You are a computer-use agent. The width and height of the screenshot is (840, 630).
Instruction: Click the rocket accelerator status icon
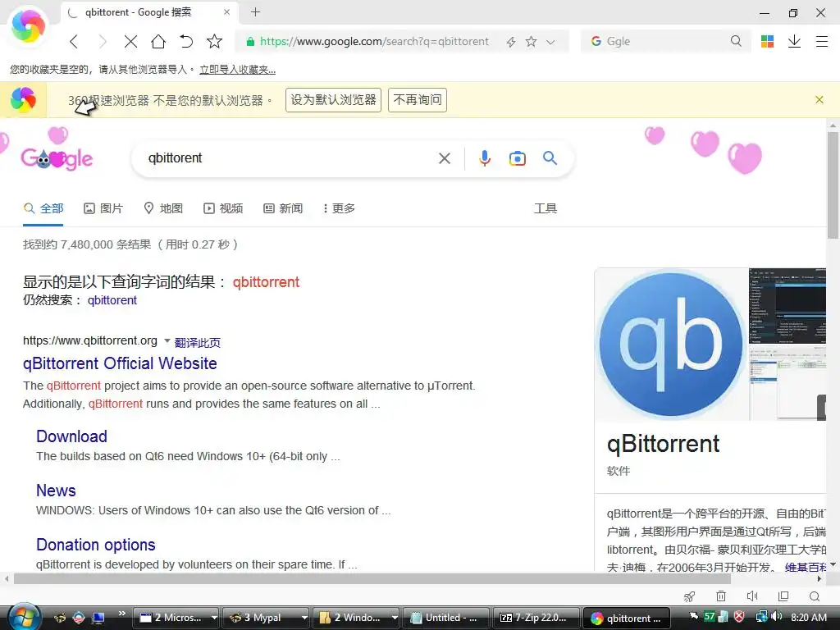690,596
